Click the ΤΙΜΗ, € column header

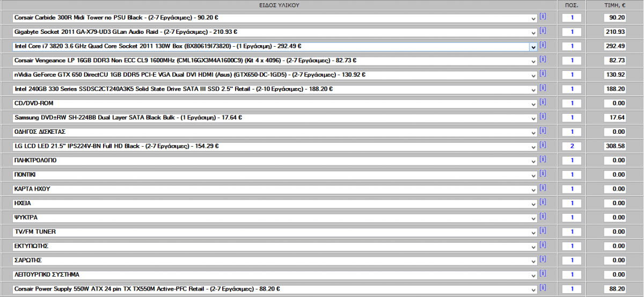(x=615, y=5)
